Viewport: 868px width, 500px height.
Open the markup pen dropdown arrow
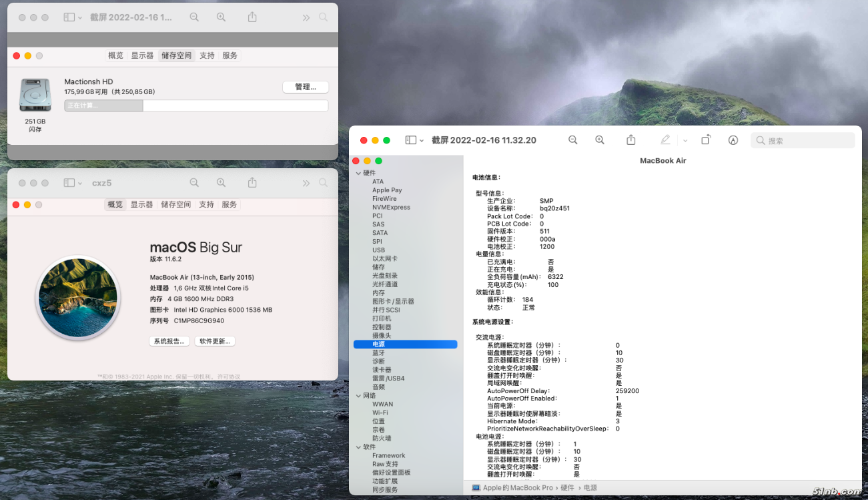[685, 141]
